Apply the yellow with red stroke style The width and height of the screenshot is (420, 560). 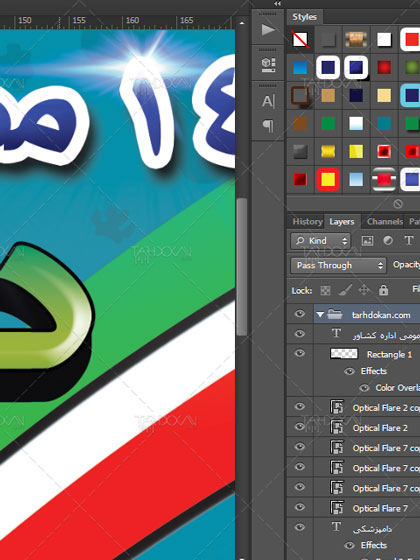(328, 179)
